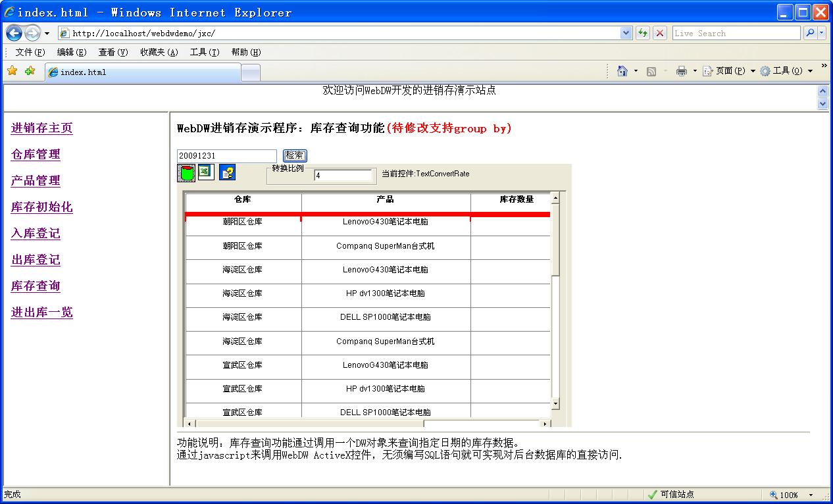This screenshot has width=833, height=504.
Task: Click the Live Search magnifier icon
Action: [x=809, y=33]
